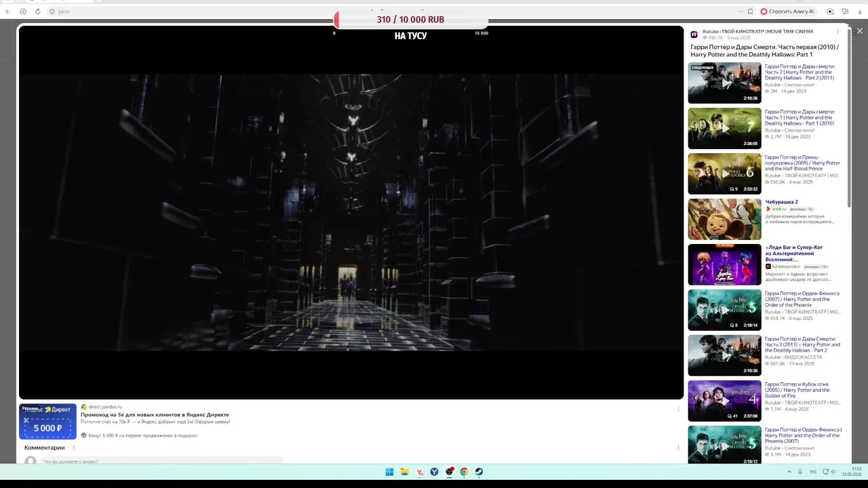Open Дары смерти: Часть 2 (2011) thumbnail
Image resolution: width=868 pixels, height=488 pixels.
pyautogui.click(x=724, y=83)
